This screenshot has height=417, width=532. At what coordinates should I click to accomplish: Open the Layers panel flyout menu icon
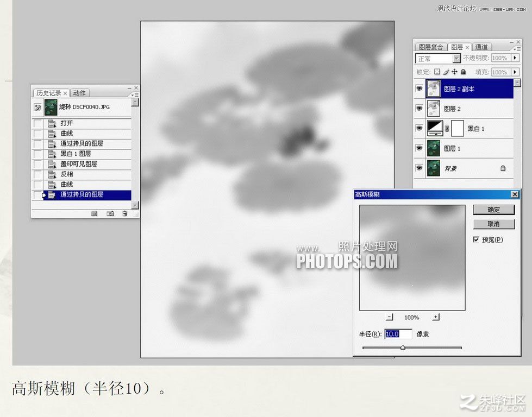click(518, 49)
